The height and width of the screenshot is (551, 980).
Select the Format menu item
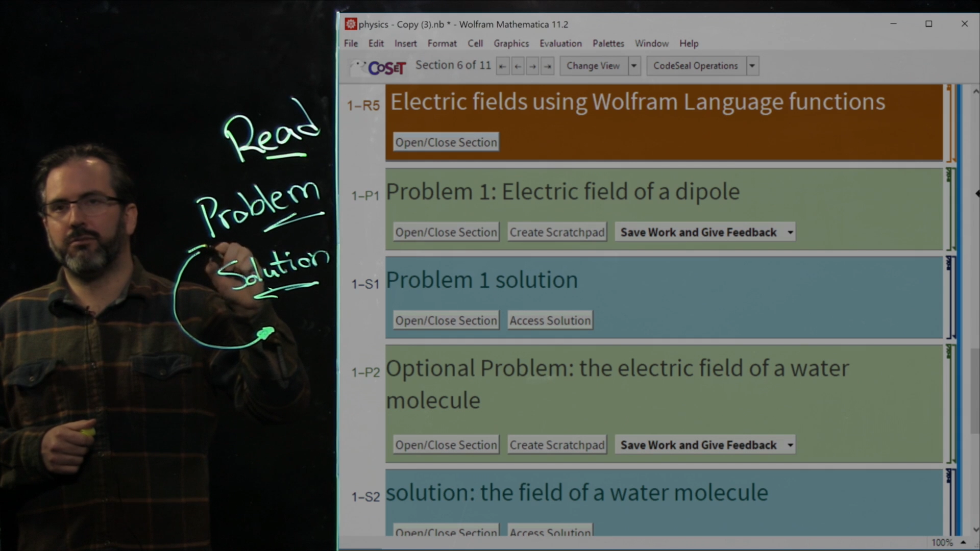pos(442,43)
